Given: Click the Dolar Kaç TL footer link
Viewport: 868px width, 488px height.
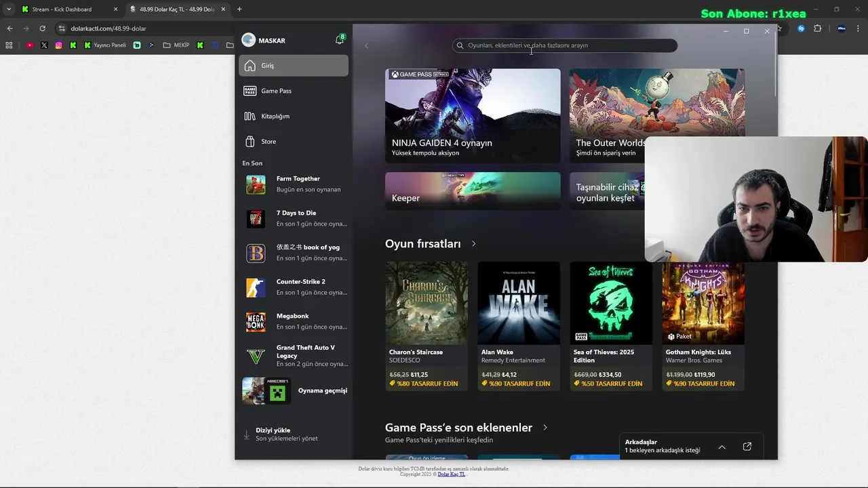Looking at the screenshot, I should pyautogui.click(x=451, y=474).
